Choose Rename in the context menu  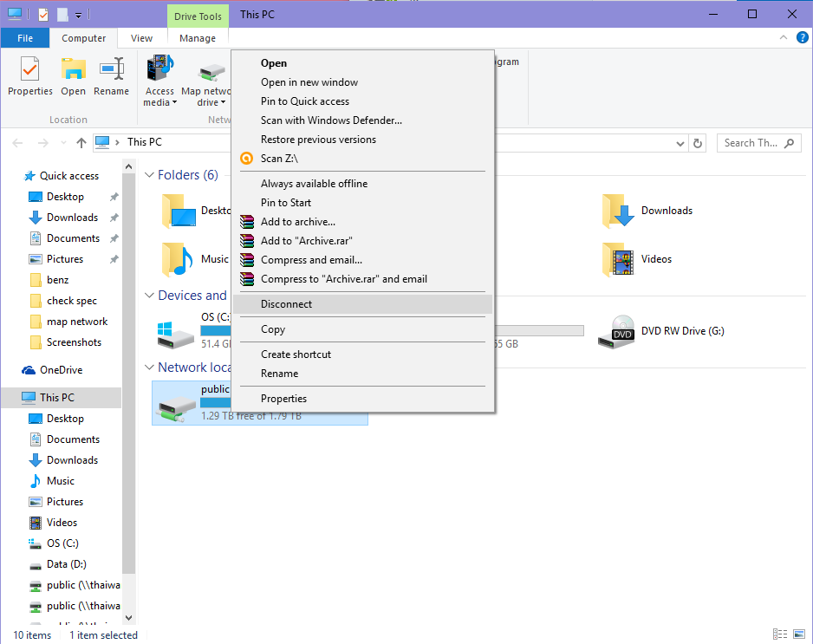[362, 374]
